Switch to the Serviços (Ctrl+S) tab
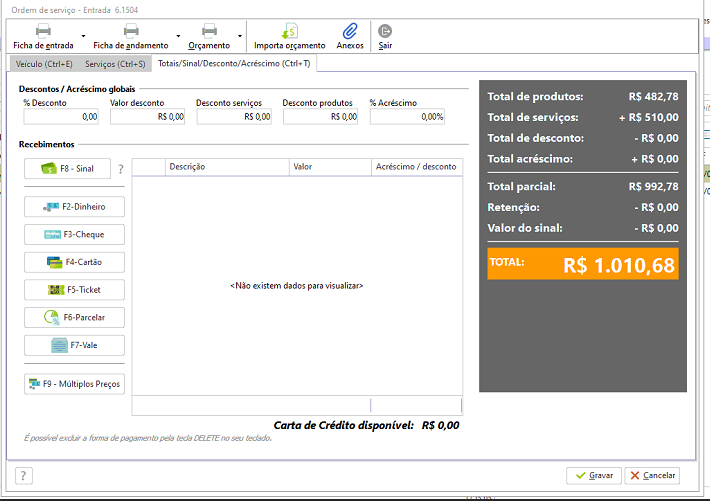This screenshot has width=710, height=501. click(x=115, y=64)
